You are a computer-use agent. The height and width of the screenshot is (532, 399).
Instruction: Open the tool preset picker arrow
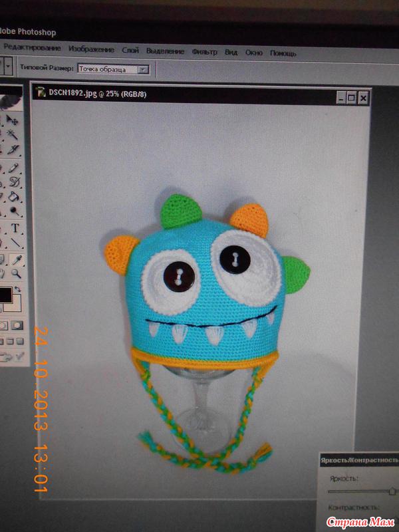pyautogui.click(x=8, y=65)
